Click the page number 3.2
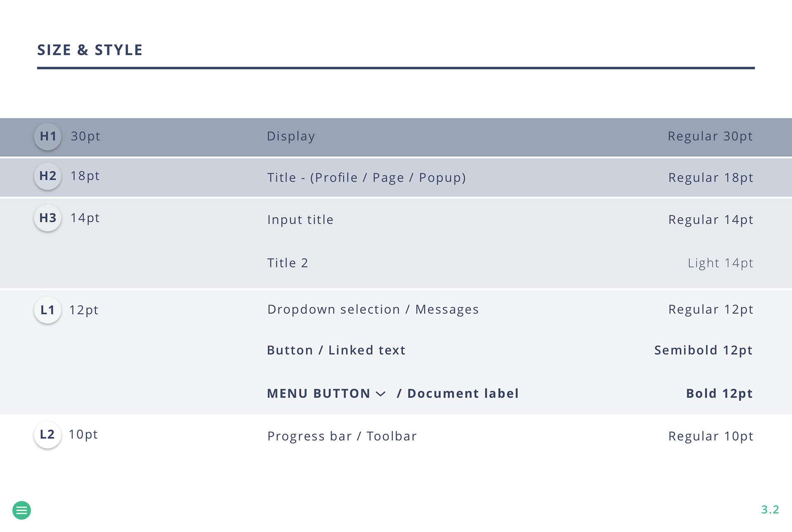This screenshot has width=792, height=532. tap(770, 509)
